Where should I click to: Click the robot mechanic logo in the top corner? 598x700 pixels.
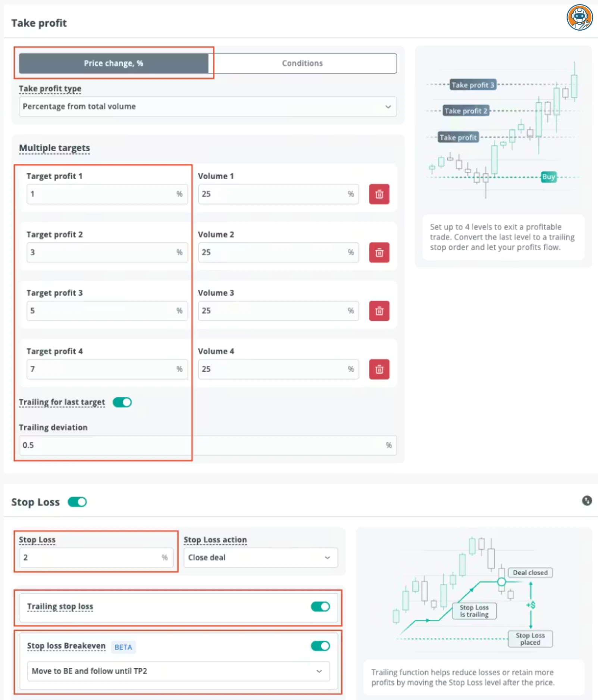579,17
